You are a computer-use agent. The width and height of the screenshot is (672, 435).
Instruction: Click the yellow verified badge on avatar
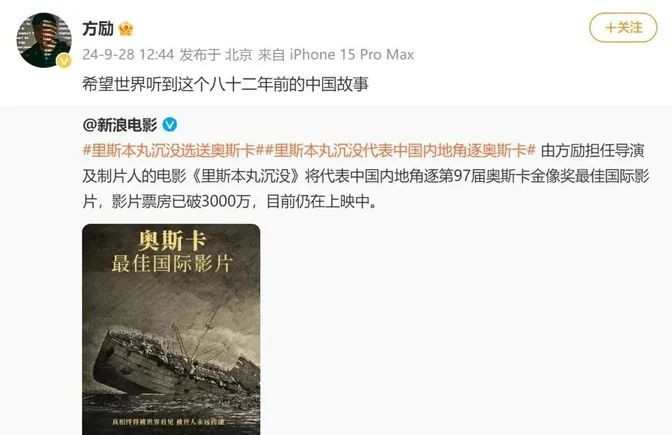pos(64,61)
